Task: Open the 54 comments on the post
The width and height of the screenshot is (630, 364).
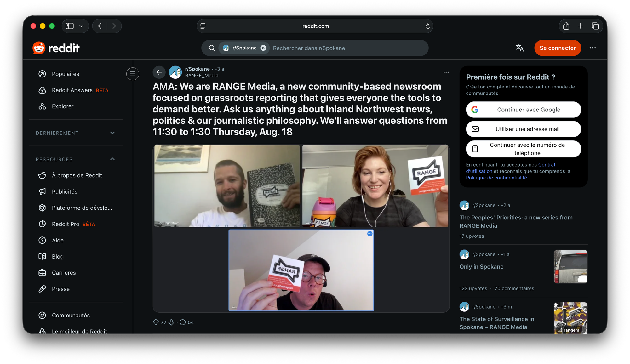Action: pos(187,322)
